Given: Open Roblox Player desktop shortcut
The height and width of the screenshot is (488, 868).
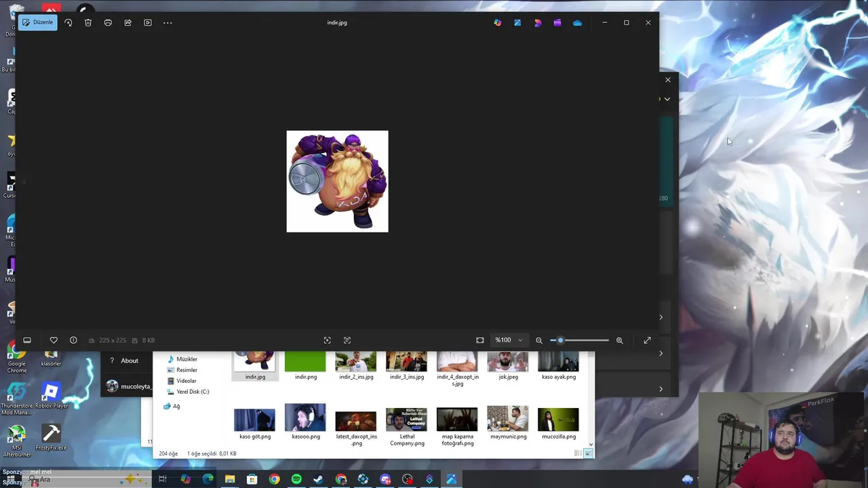Looking at the screenshot, I should pyautogui.click(x=51, y=396).
